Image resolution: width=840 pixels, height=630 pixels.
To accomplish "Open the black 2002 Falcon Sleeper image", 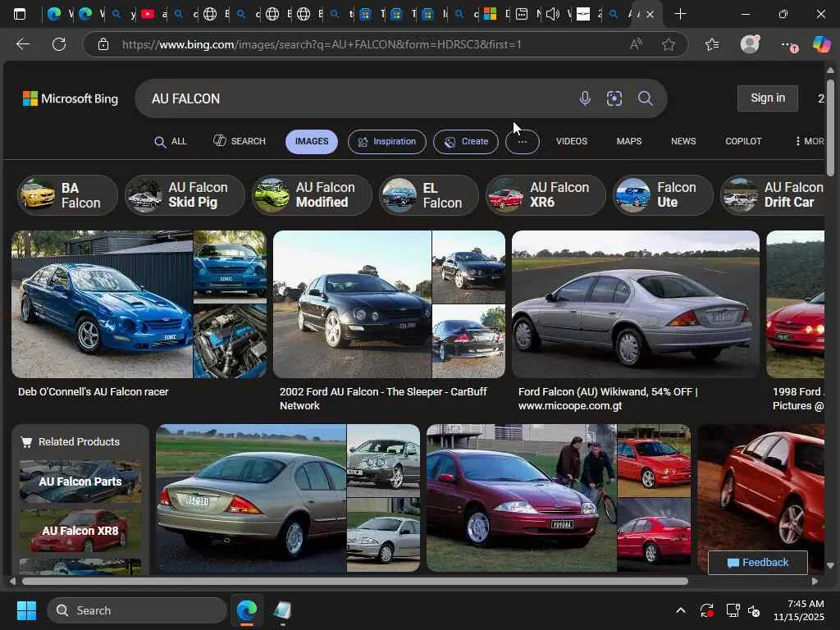I will [352, 304].
